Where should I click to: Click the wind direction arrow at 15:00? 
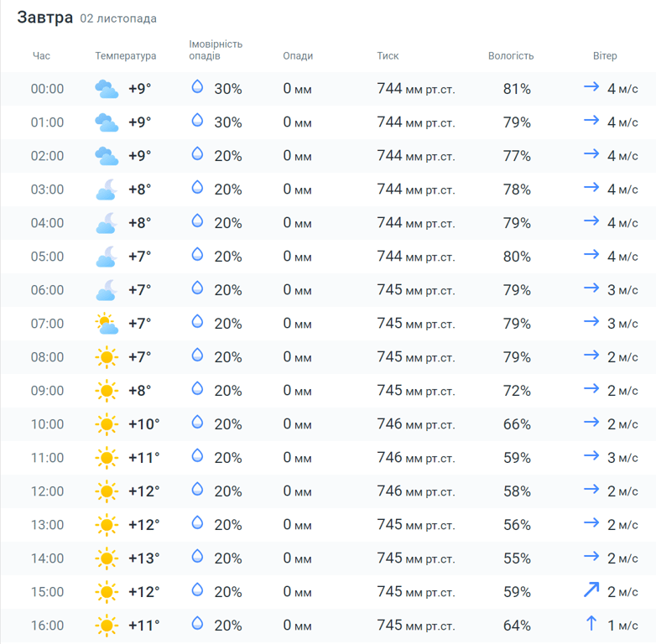coord(591,590)
